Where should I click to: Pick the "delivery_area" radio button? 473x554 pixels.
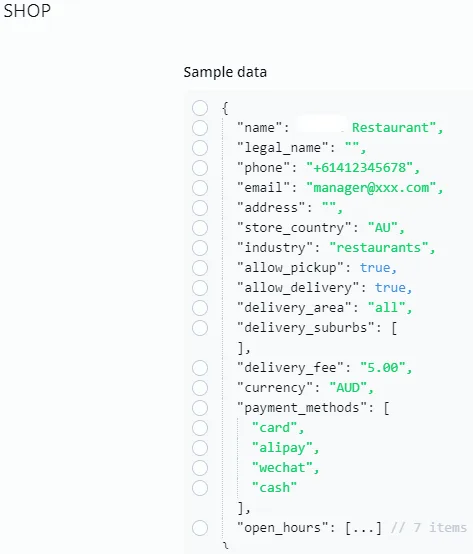point(200,308)
